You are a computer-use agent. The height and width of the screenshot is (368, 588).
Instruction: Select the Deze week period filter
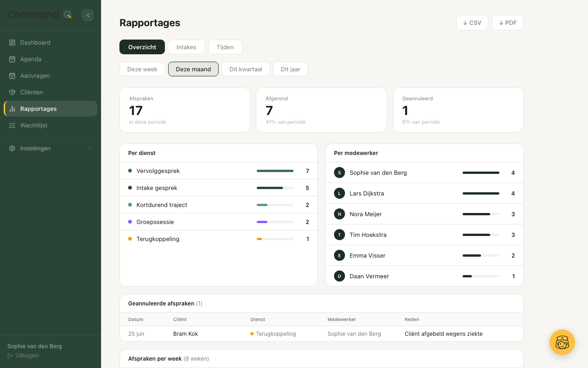[142, 69]
